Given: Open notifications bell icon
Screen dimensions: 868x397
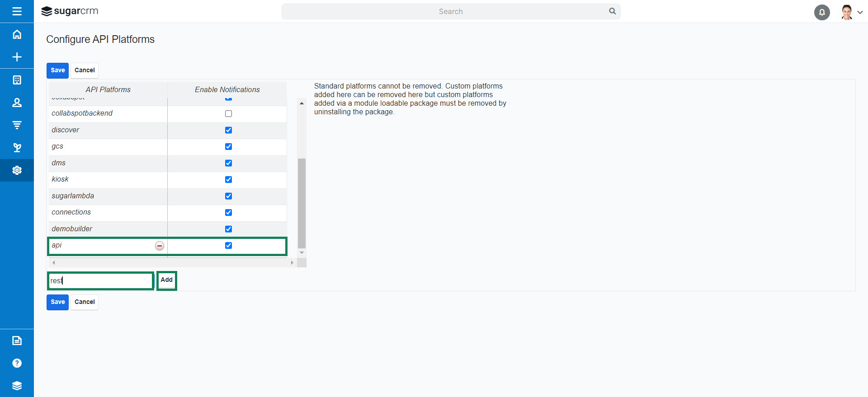Looking at the screenshot, I should pyautogui.click(x=821, y=12).
